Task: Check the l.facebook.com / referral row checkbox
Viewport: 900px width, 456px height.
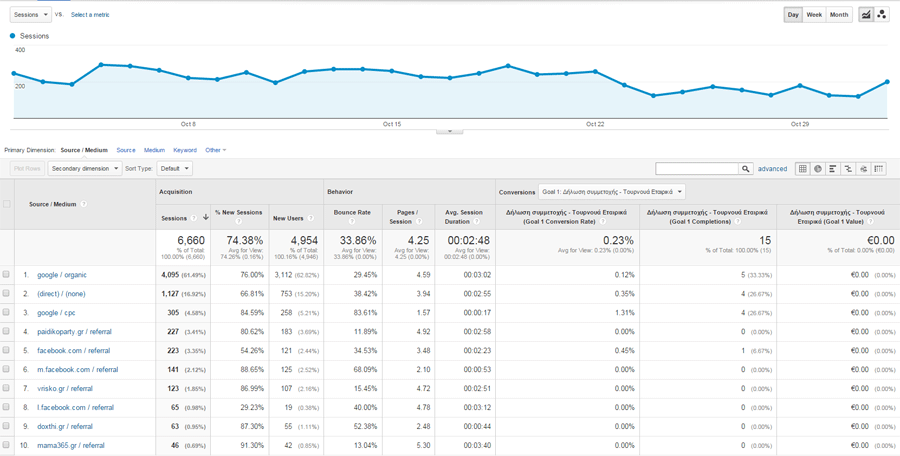Action: (6, 407)
